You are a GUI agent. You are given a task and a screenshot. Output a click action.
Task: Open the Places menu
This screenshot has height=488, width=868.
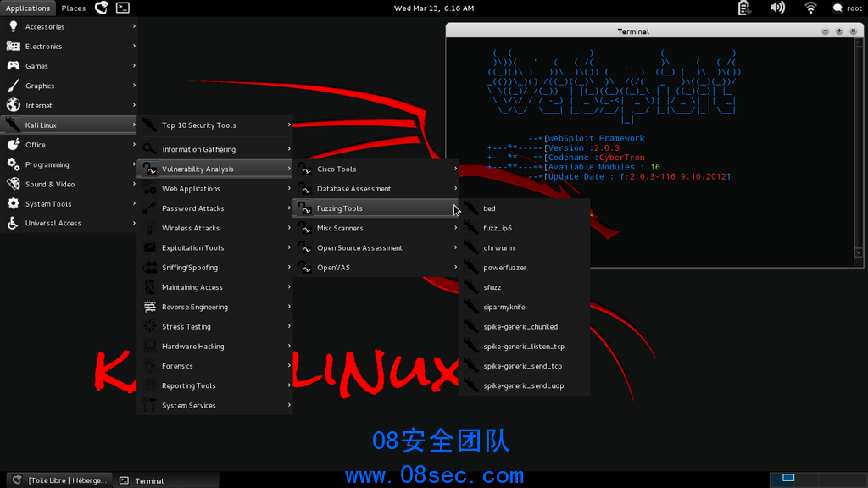73,8
